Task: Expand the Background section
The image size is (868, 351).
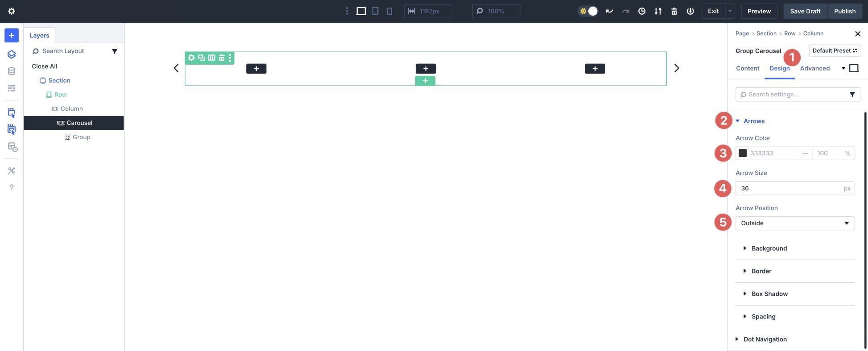Action: coord(769,248)
